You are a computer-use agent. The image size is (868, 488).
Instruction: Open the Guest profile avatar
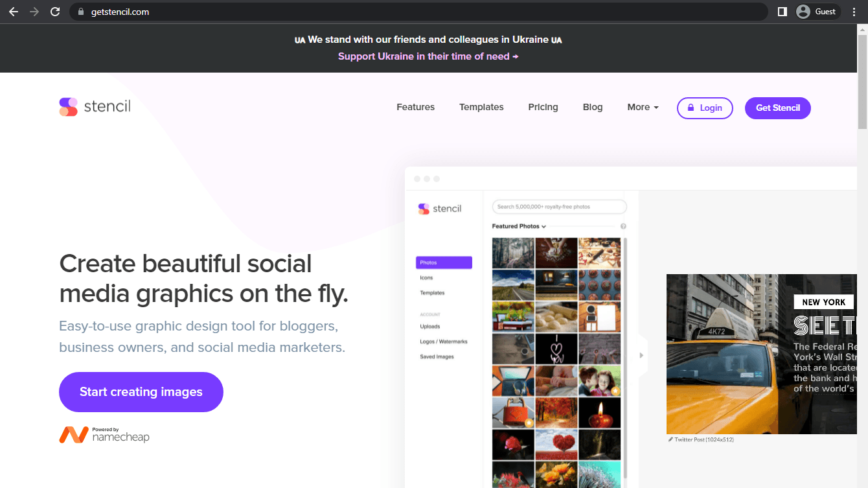(803, 12)
